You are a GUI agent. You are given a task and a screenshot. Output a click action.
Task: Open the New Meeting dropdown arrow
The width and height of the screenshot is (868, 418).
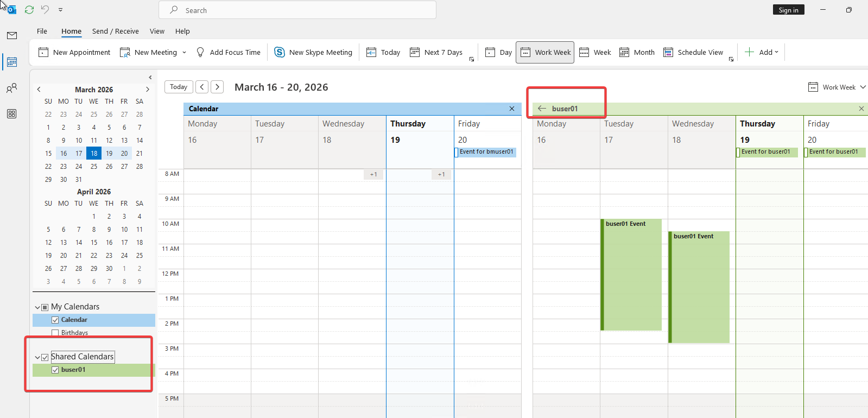[185, 53]
